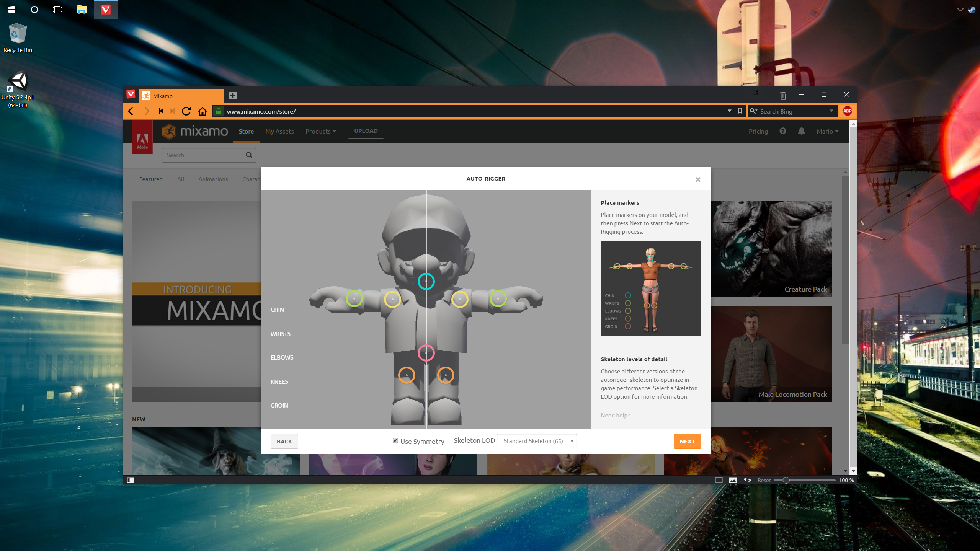Switch to the Animations category tab
980x551 pixels.
click(x=213, y=179)
